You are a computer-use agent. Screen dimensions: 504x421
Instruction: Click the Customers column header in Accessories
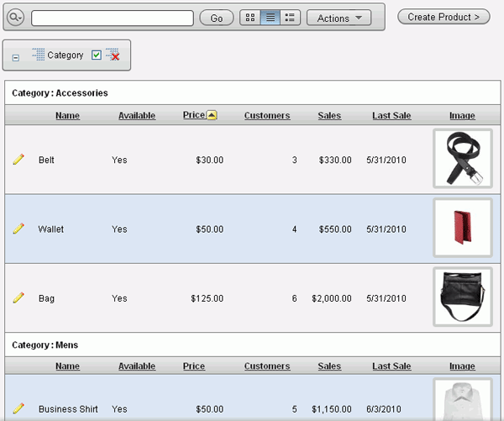pos(267,115)
